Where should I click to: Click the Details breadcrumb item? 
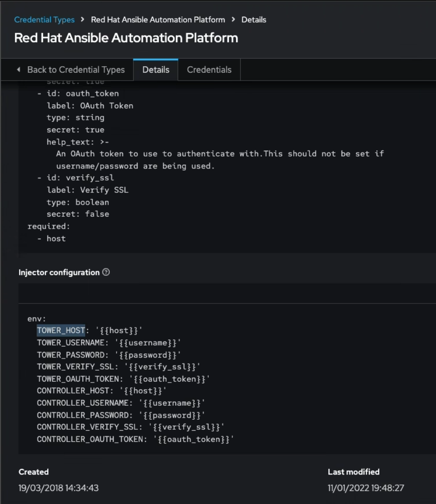[254, 20]
